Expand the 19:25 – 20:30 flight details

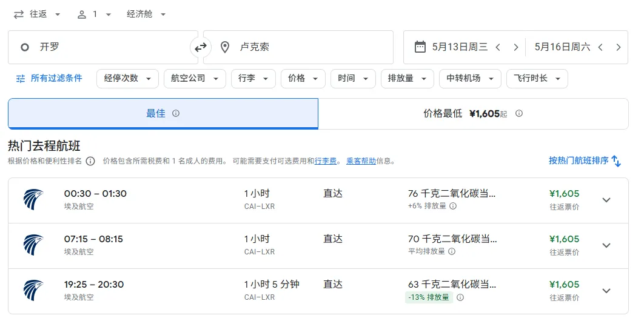[x=606, y=291]
